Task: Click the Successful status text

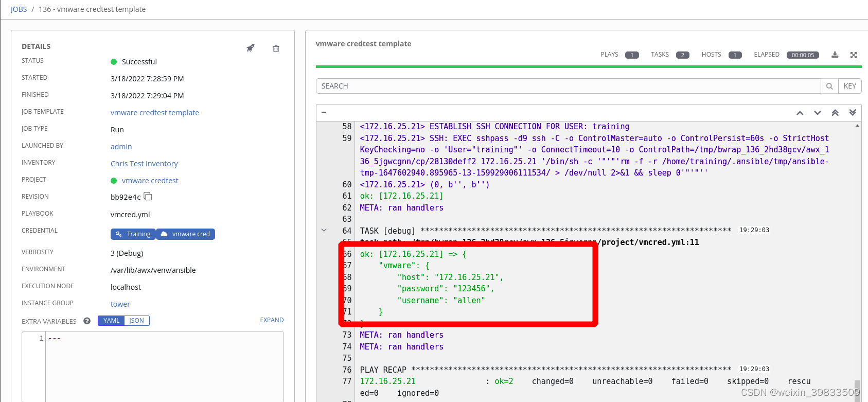Action: coord(139,62)
